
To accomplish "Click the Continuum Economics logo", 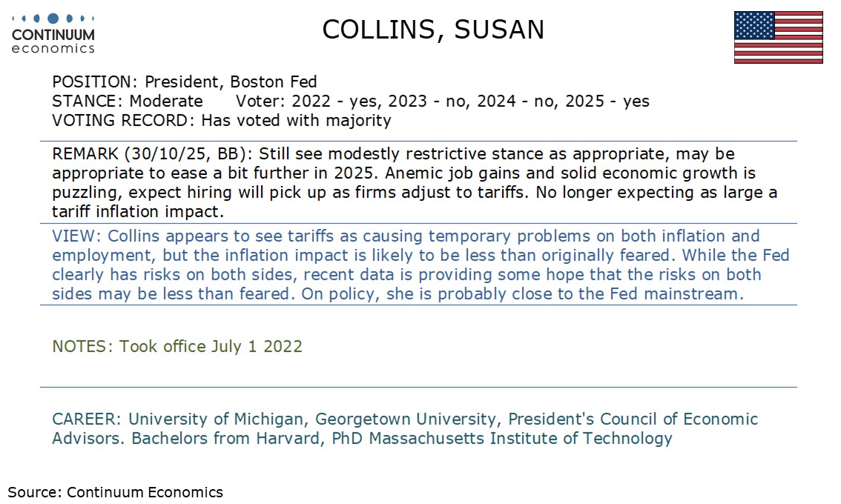I will click(x=53, y=34).
